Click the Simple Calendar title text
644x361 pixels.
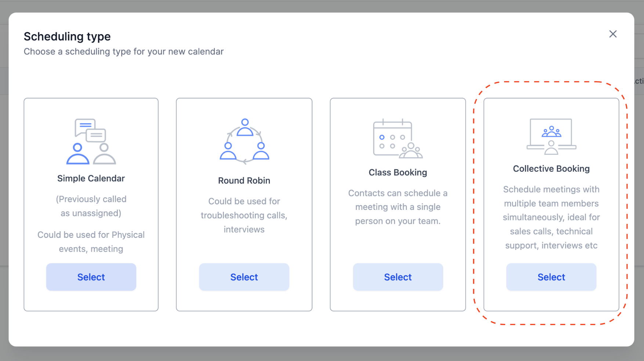[91, 178]
